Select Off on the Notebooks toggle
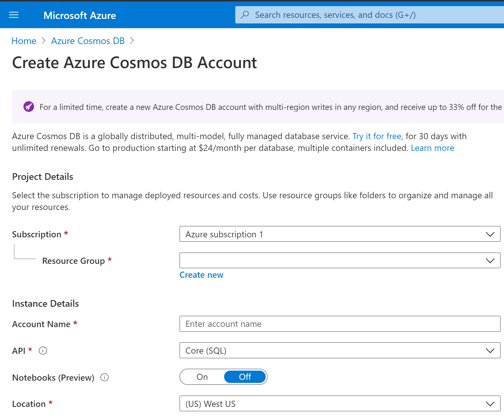Image resolution: width=504 pixels, height=420 pixels. (245, 377)
